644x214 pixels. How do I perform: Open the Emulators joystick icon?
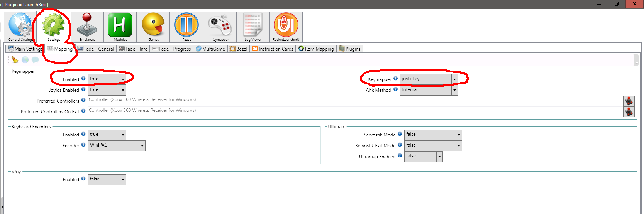87,26
